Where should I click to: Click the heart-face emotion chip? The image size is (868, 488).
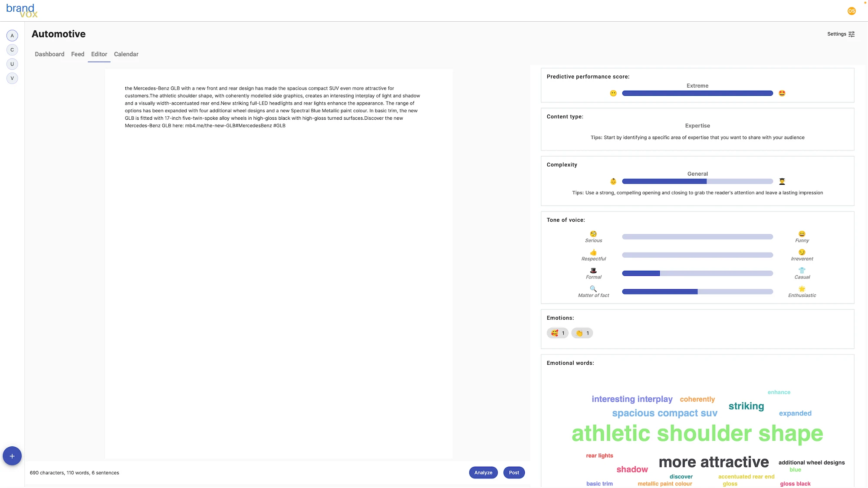pyautogui.click(x=558, y=333)
